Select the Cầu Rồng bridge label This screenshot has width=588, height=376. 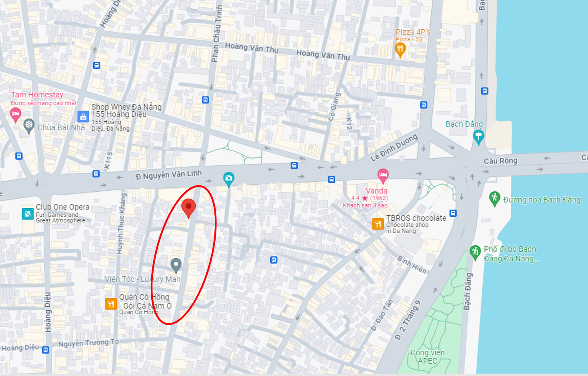(501, 161)
